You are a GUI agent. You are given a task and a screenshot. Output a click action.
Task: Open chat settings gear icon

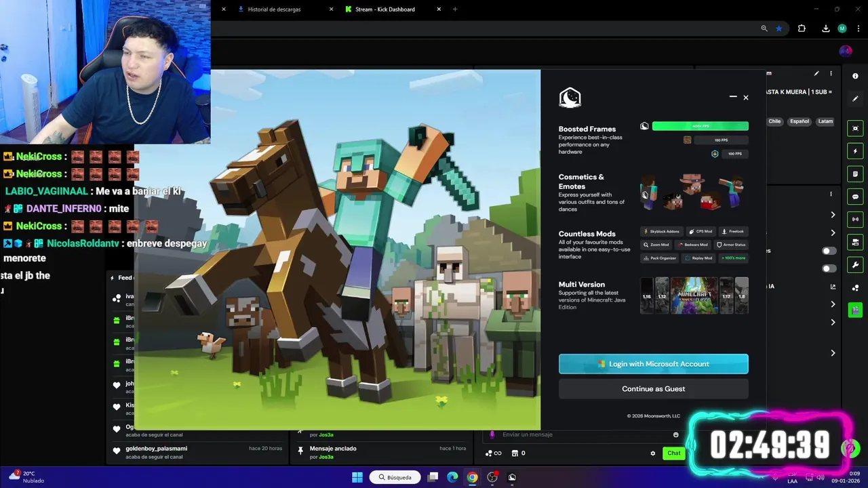(653, 453)
